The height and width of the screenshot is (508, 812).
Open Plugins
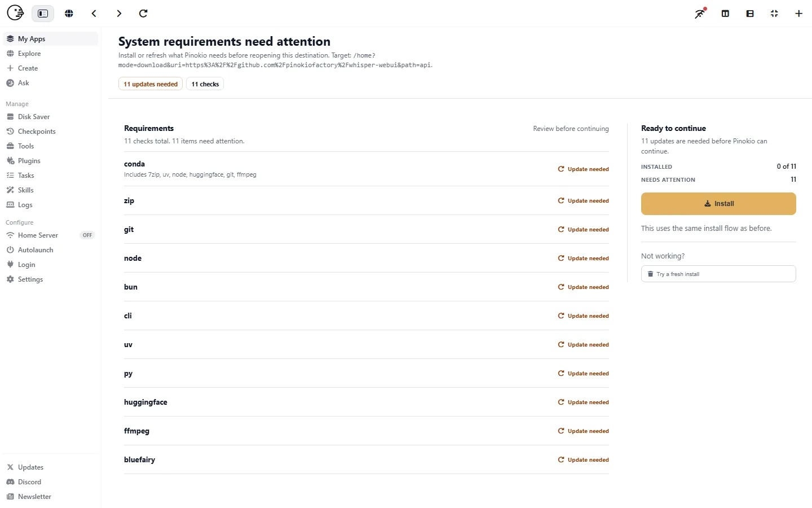tap(50, 161)
